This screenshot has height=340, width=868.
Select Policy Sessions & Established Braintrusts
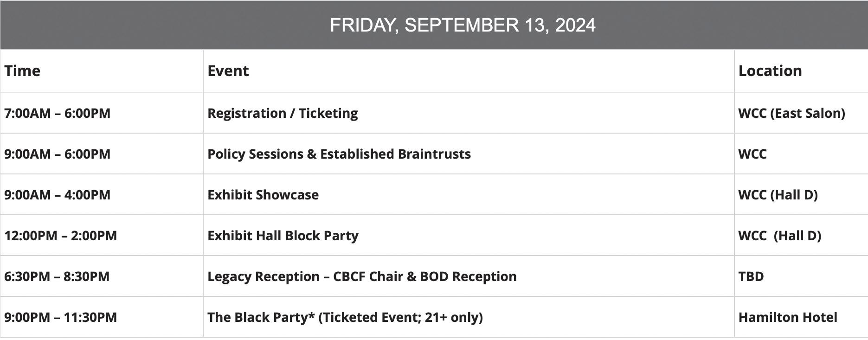coord(339,154)
